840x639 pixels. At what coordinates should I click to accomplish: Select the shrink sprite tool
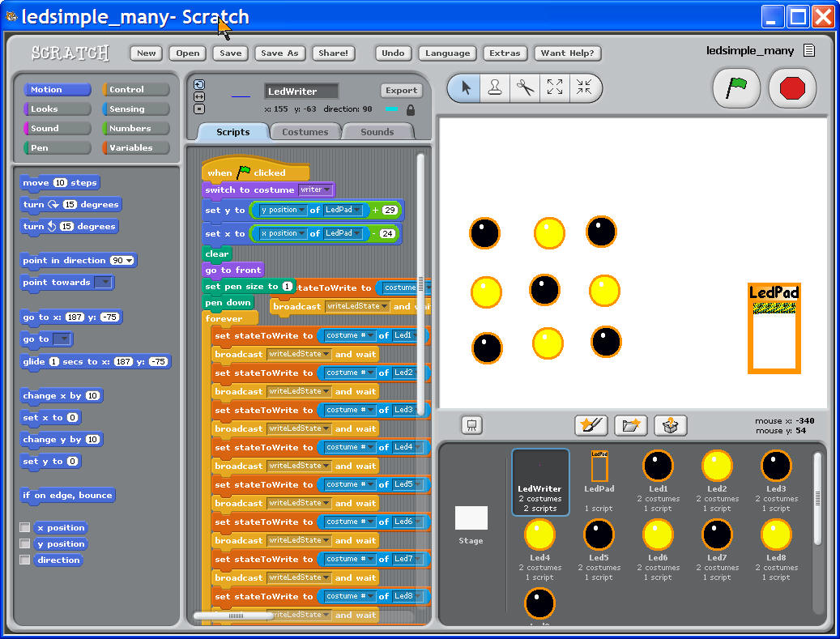click(584, 87)
